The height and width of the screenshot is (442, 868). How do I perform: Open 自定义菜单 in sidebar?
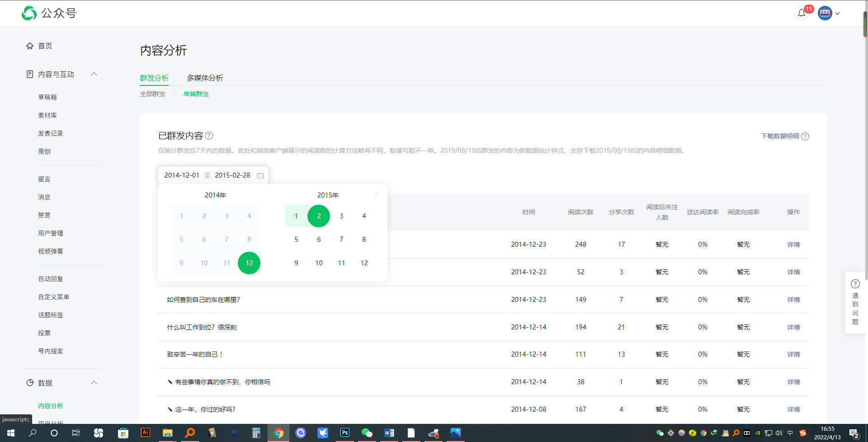54,297
